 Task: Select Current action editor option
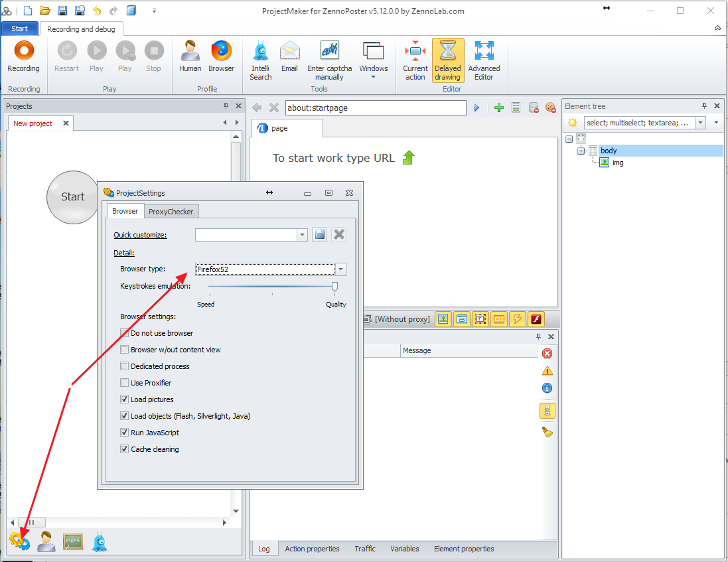coord(415,61)
